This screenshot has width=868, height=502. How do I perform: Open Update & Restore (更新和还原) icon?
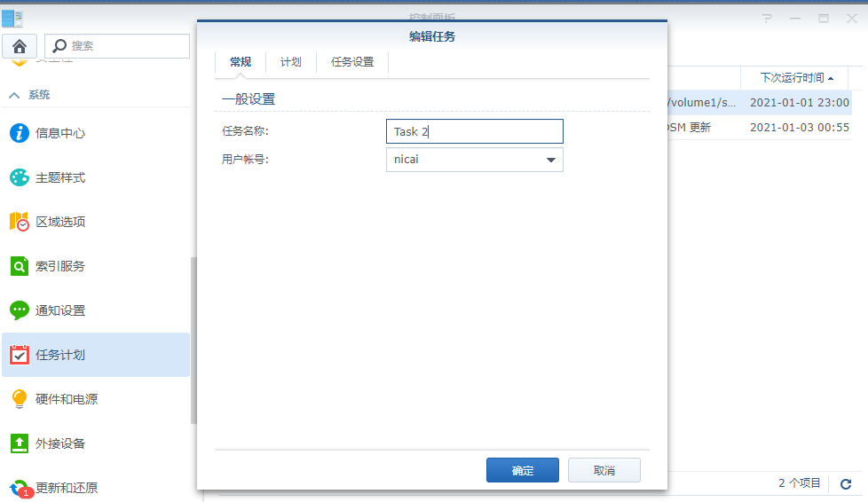pyautogui.click(x=20, y=488)
